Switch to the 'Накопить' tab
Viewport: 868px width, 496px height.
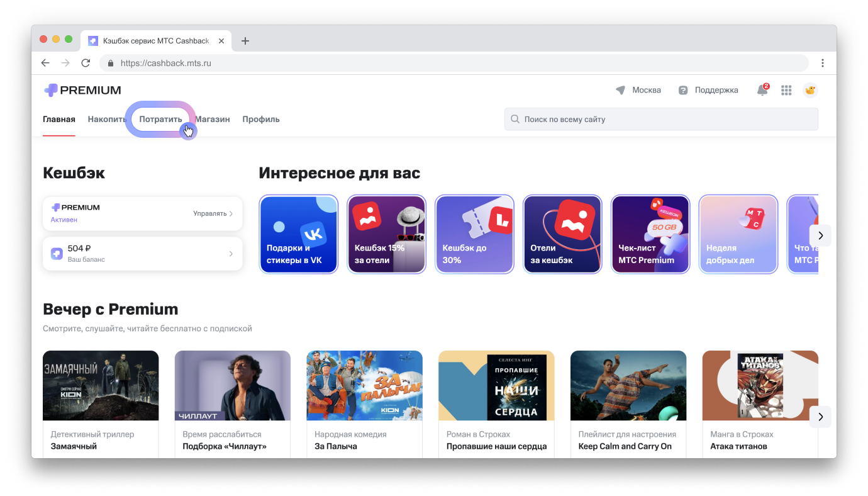[x=107, y=119]
